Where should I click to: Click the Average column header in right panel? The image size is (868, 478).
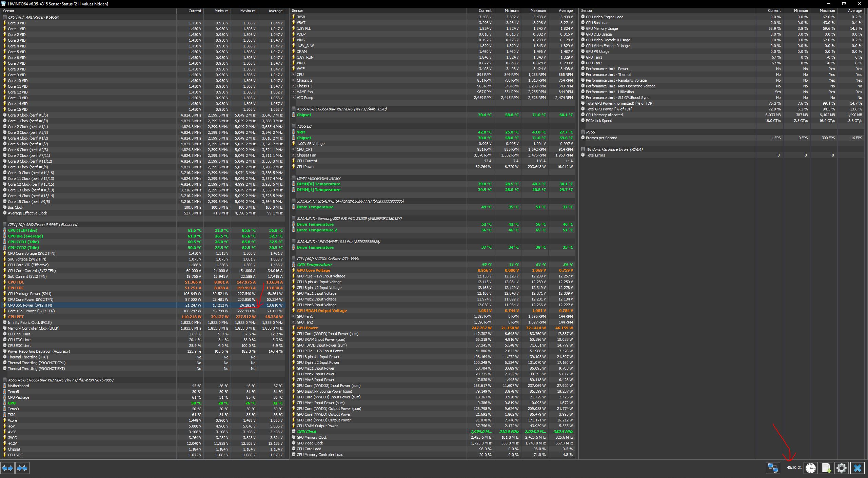854,11
